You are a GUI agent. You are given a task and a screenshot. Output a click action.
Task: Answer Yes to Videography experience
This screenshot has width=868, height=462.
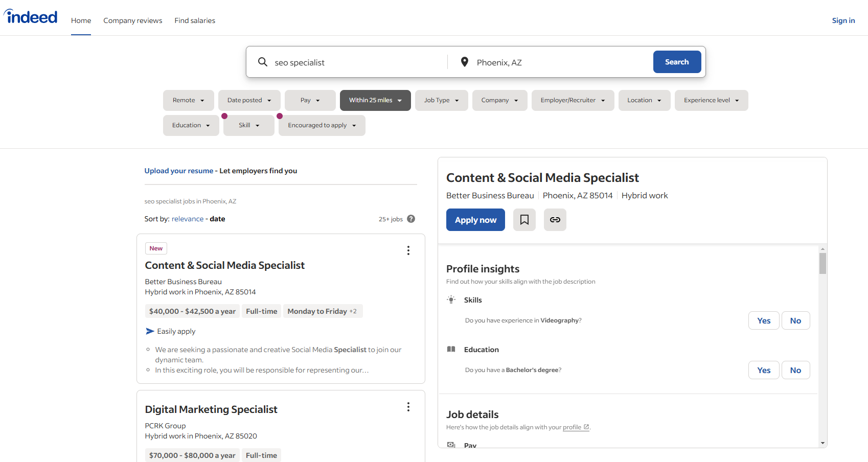pos(764,320)
